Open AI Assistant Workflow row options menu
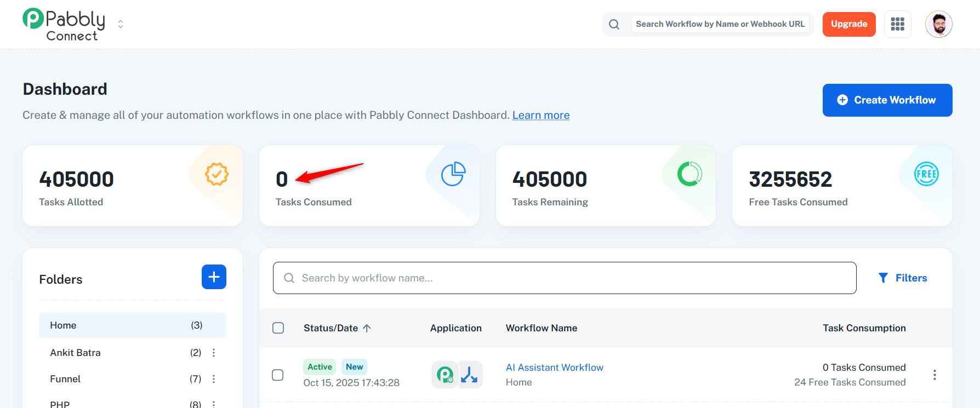Image resolution: width=980 pixels, height=408 pixels. tap(935, 375)
